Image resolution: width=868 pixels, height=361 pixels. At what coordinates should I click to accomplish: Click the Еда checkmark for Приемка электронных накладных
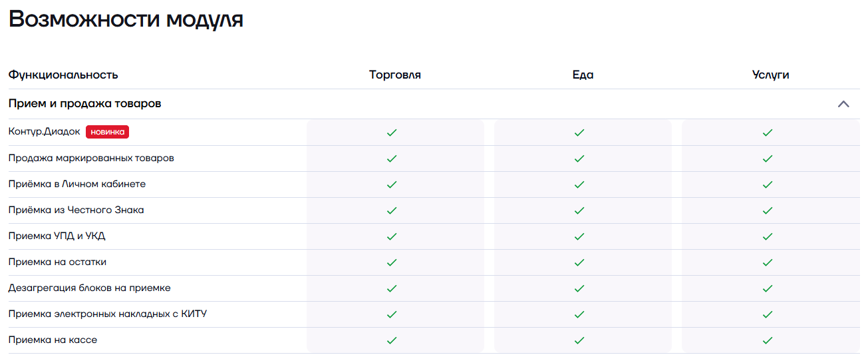click(579, 314)
